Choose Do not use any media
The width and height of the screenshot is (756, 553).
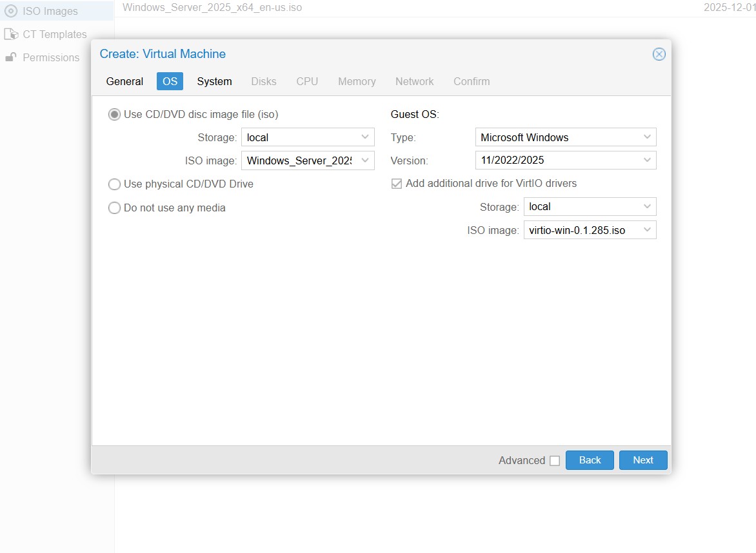pos(114,208)
